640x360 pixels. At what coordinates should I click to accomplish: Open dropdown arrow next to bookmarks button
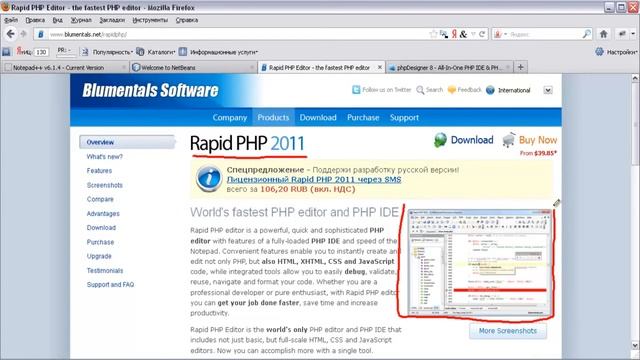point(633,34)
